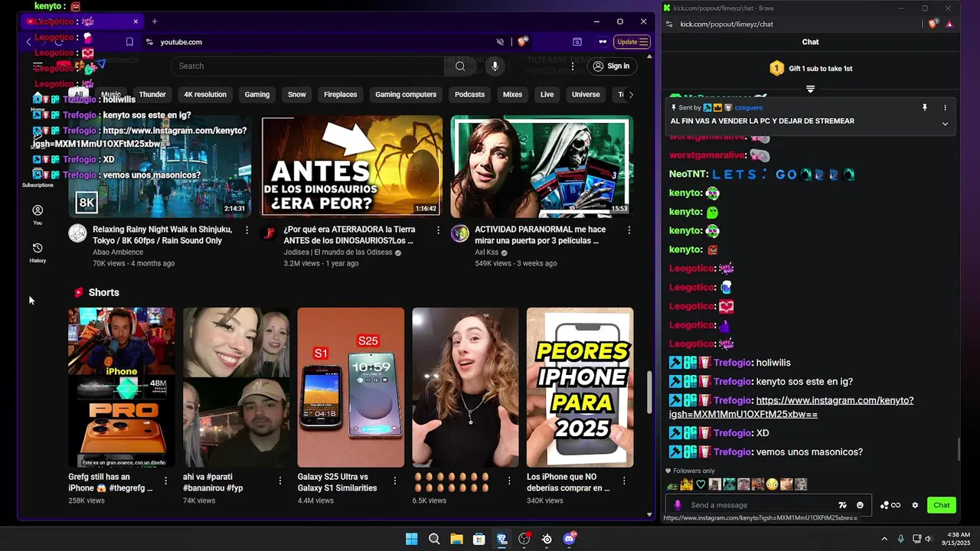980x551 pixels.
Task: Open emoji picker in Kick chat box
Action: (860, 505)
